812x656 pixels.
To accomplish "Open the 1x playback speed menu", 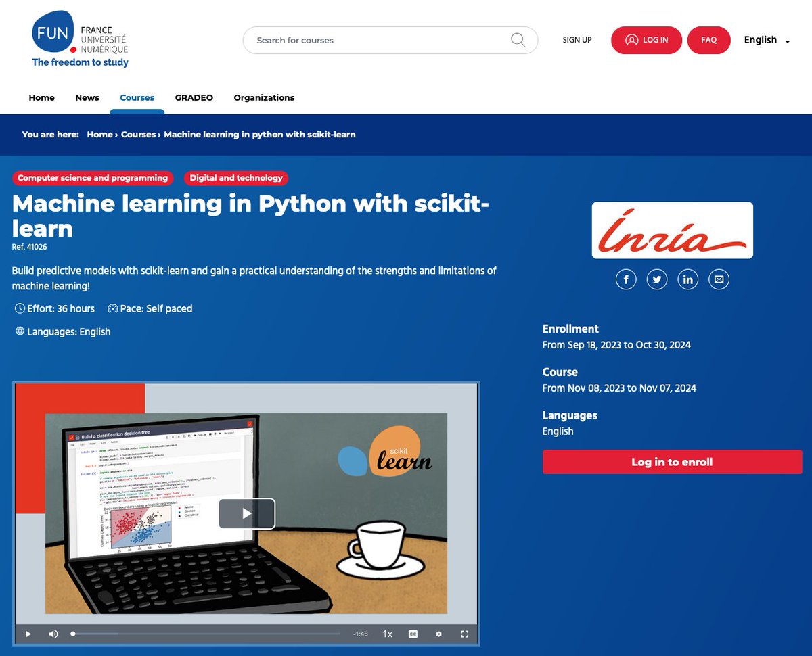I will point(387,634).
